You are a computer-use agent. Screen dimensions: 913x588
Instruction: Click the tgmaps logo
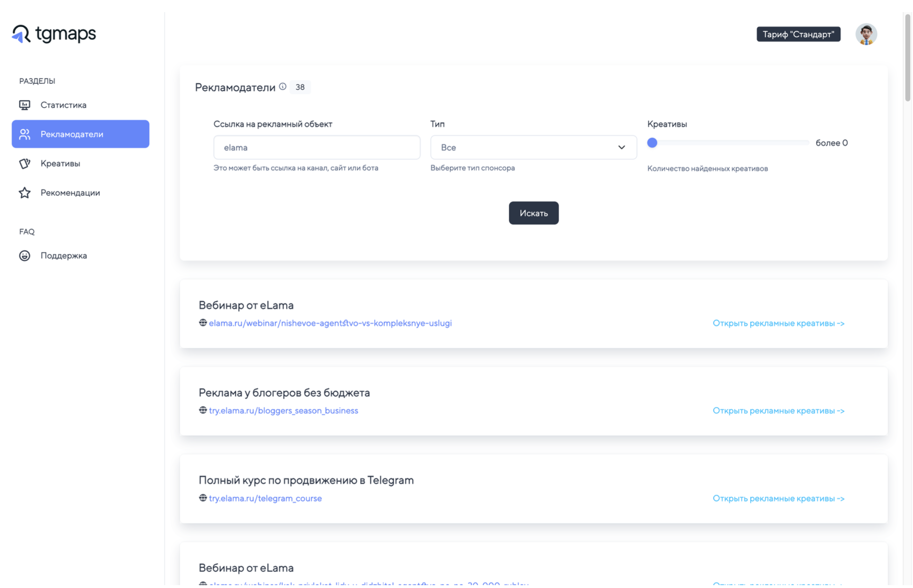pyautogui.click(x=54, y=34)
